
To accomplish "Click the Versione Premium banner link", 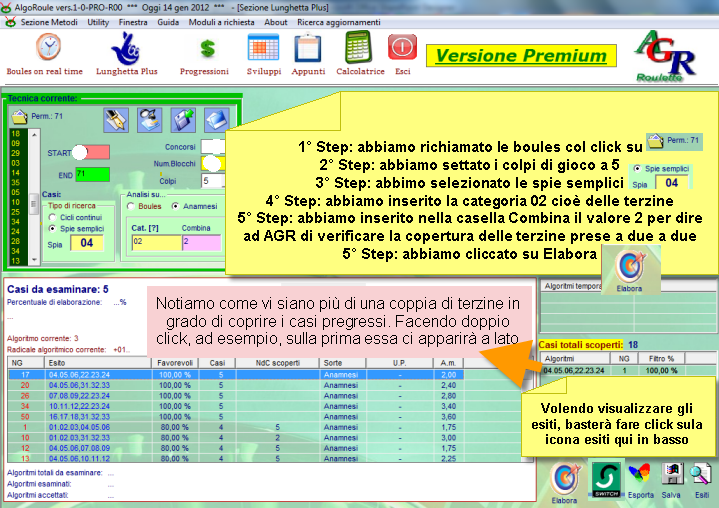I will coord(521,55).
